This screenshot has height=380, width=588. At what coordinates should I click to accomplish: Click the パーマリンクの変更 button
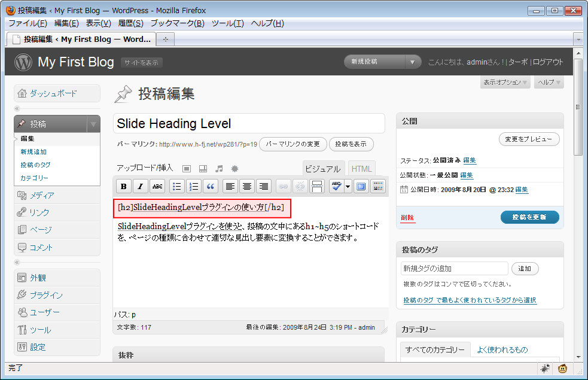click(293, 144)
